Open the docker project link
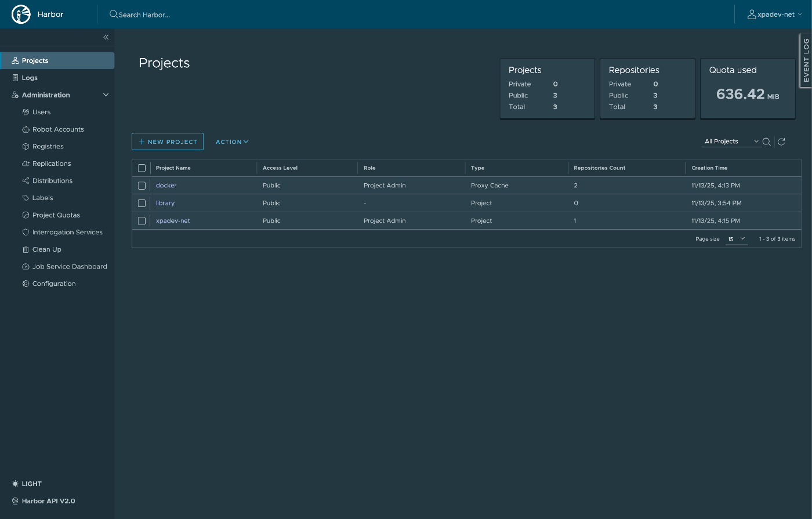This screenshot has width=812, height=519. point(166,186)
